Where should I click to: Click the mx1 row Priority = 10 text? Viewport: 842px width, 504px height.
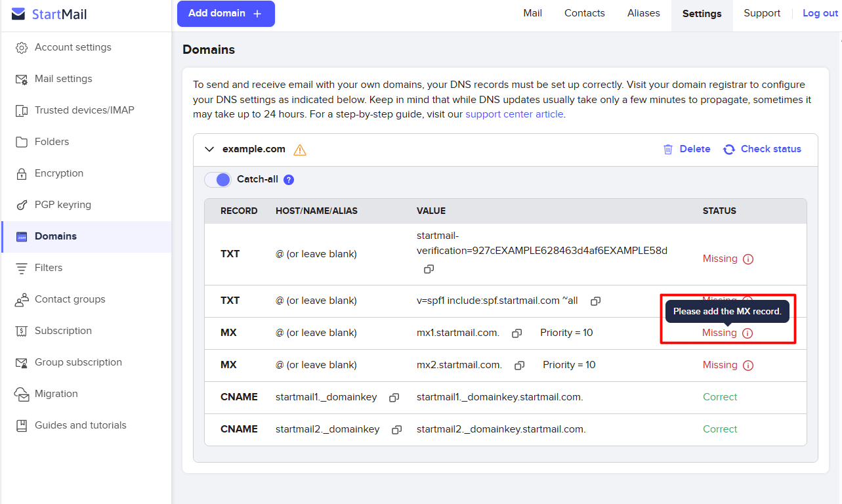[x=566, y=333]
